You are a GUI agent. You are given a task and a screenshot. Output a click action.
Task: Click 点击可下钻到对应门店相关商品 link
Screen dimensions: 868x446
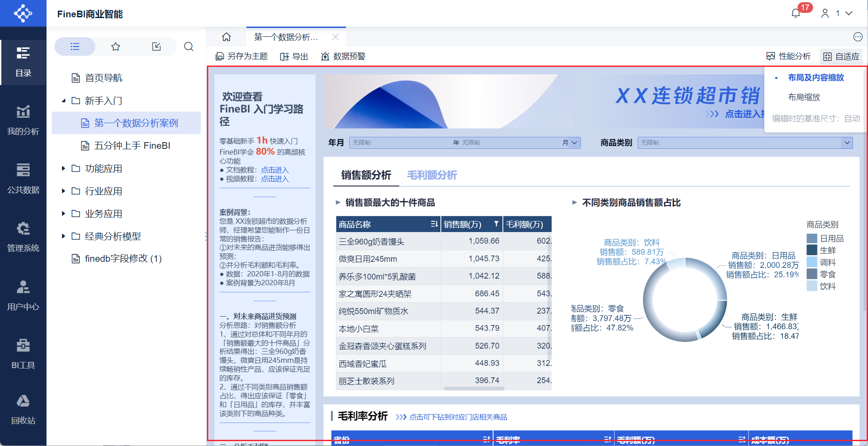point(458,417)
